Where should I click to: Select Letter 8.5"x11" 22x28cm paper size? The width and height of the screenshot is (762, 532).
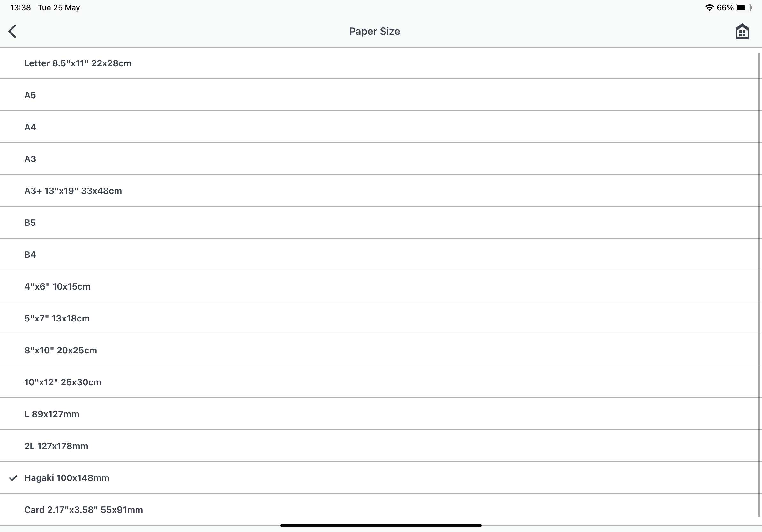tap(78, 63)
